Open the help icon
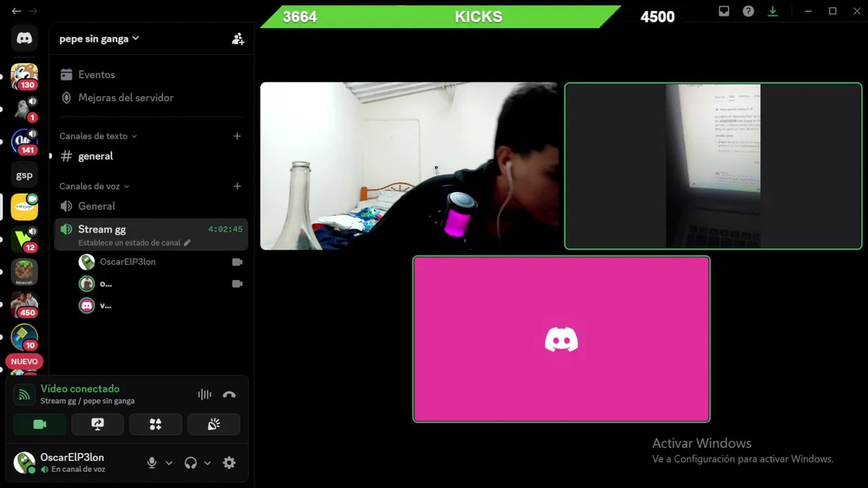The image size is (868, 488). [748, 11]
